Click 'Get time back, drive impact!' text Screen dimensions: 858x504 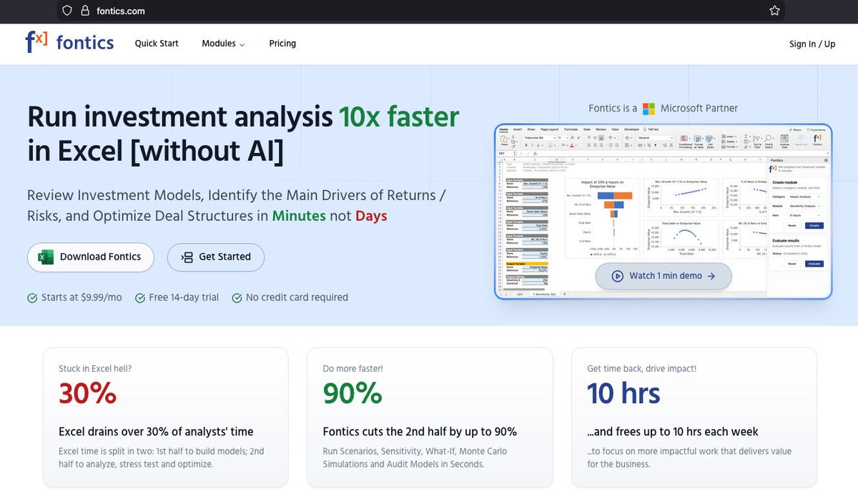coord(642,369)
